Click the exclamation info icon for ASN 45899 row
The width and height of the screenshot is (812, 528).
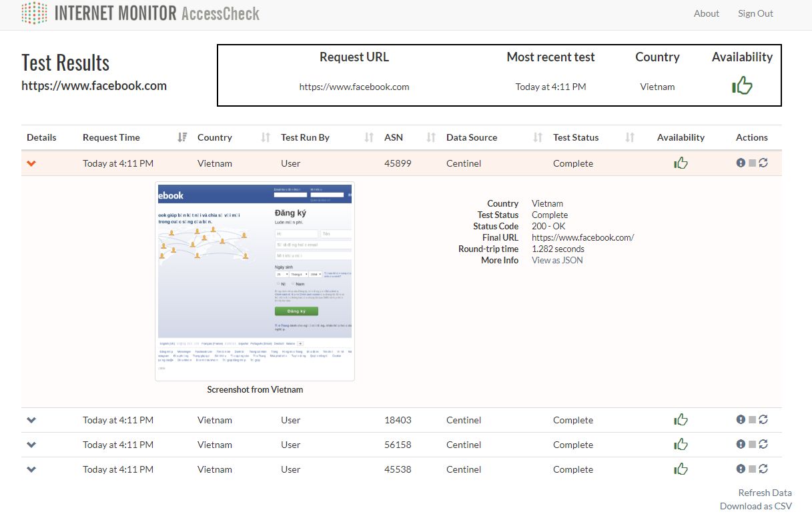(741, 163)
